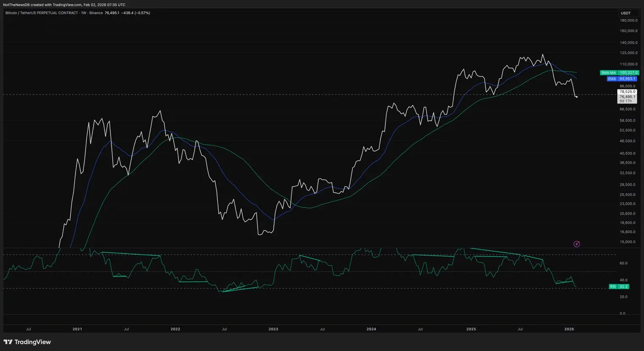Click the 2021 label on time axis

[77, 329]
